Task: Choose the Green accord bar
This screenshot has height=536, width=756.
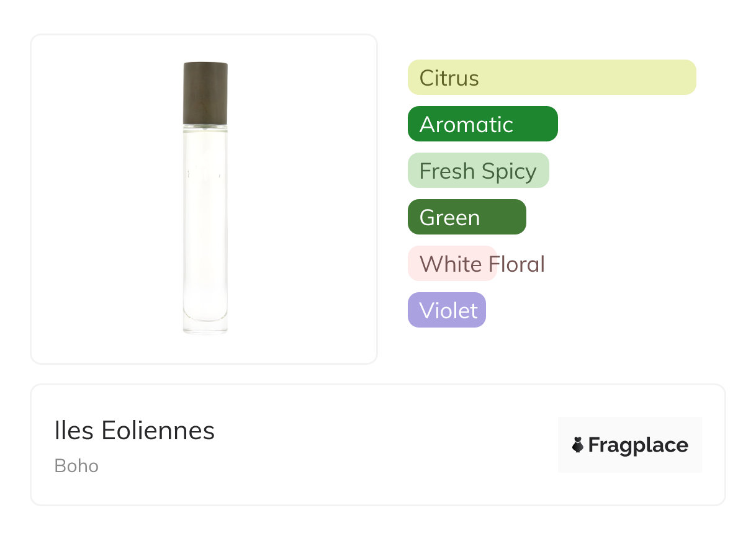Action: pyautogui.click(x=467, y=217)
